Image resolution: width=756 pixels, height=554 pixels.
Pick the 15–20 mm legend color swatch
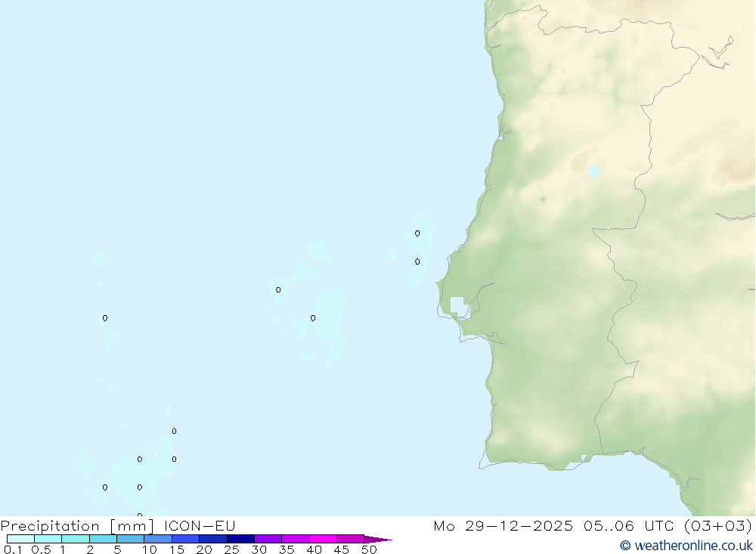(x=186, y=539)
